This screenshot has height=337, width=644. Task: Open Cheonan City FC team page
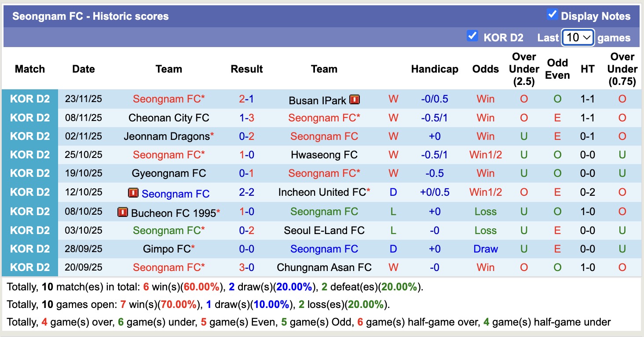(168, 118)
